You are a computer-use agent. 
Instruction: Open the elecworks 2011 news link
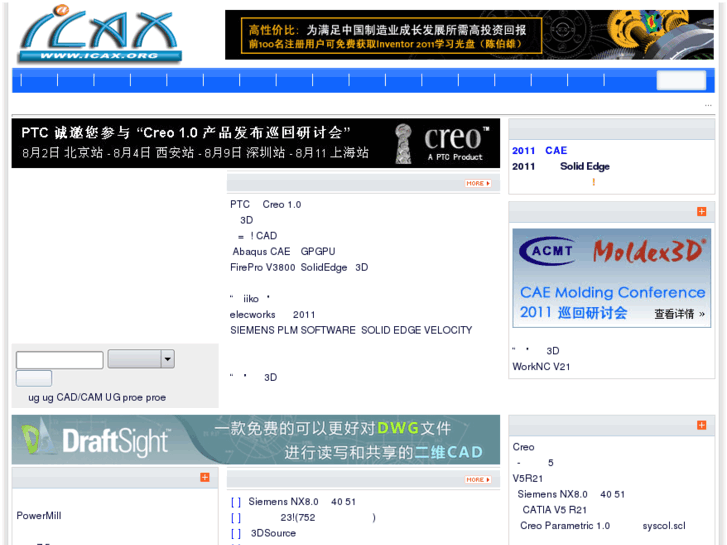pyautogui.click(x=273, y=315)
